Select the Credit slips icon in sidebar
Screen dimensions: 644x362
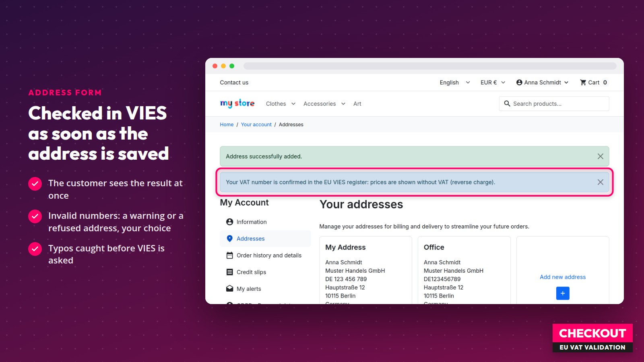[x=230, y=272]
